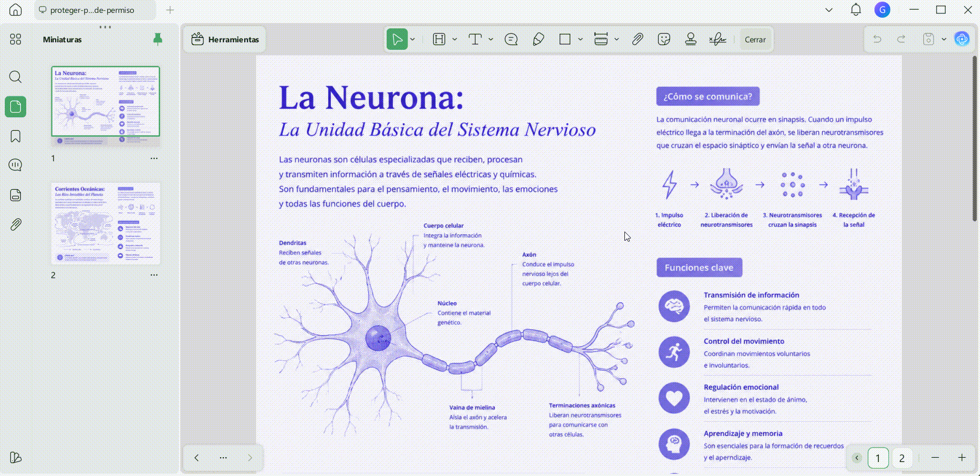Viewport: 980px width, 476px height.
Task: Click the 'Dendritas' label
Action: [292, 243]
